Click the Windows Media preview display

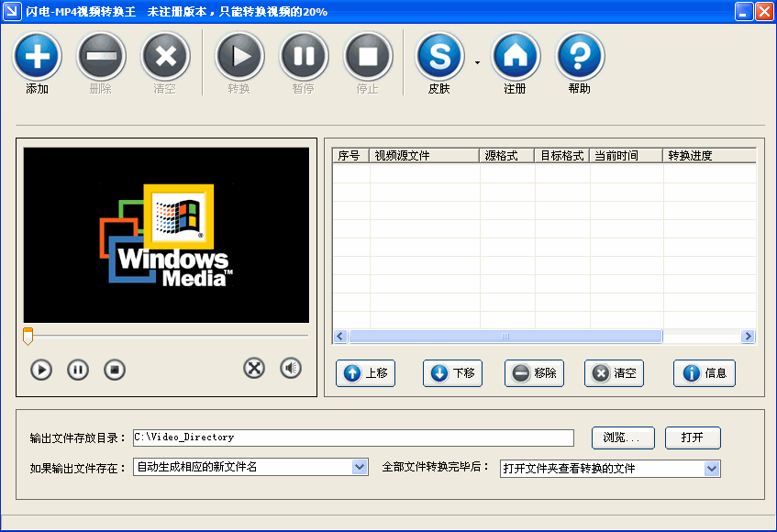click(166, 236)
